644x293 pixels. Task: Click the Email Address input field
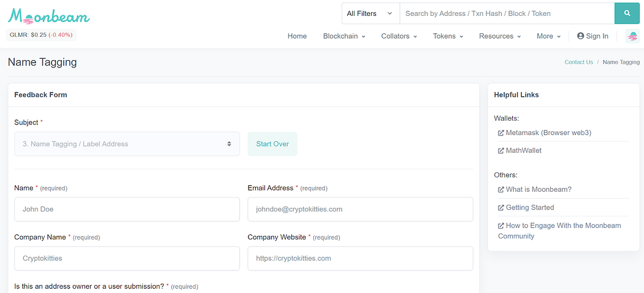point(360,209)
